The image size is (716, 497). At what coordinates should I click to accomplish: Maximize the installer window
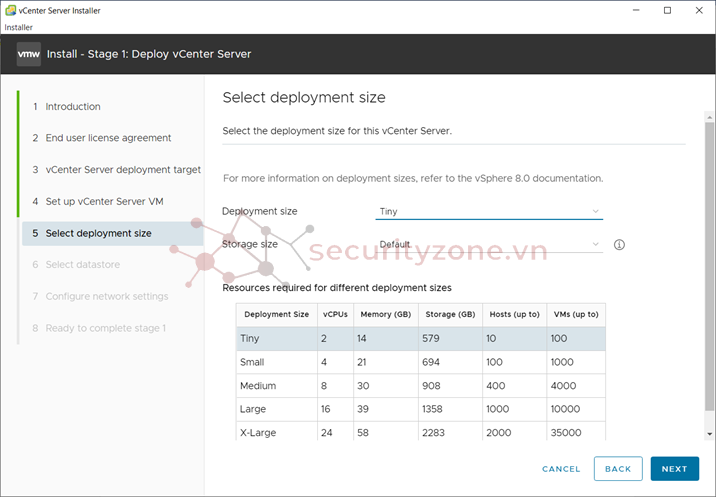(667, 10)
